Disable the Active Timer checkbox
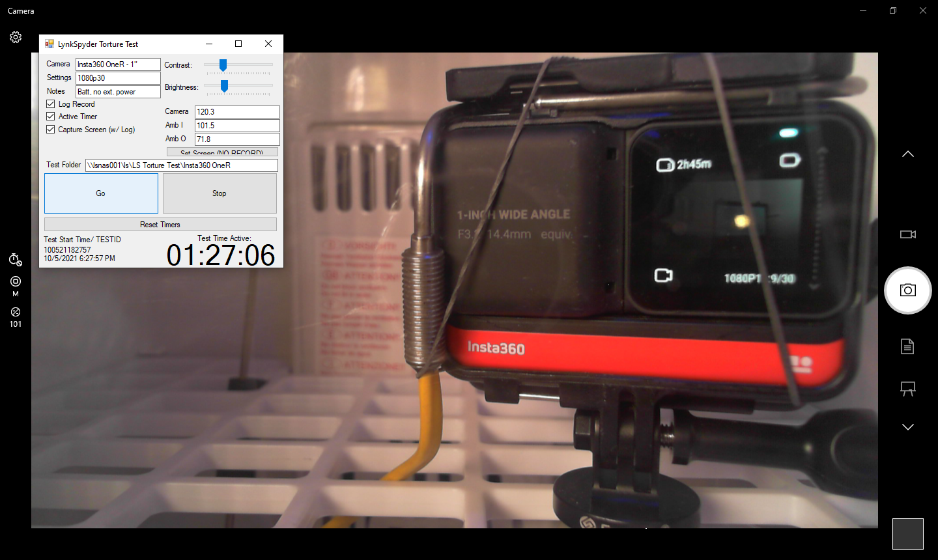This screenshot has height=560, width=938. (50, 116)
